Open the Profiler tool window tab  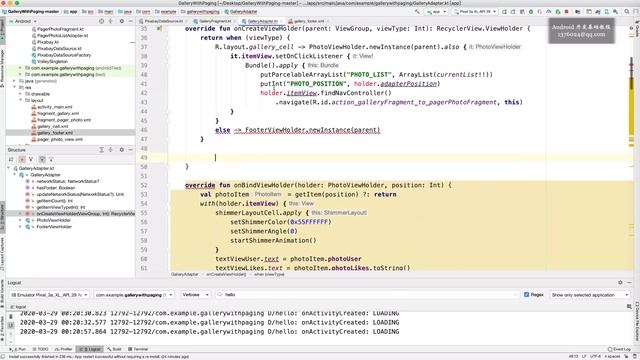click(x=63, y=349)
